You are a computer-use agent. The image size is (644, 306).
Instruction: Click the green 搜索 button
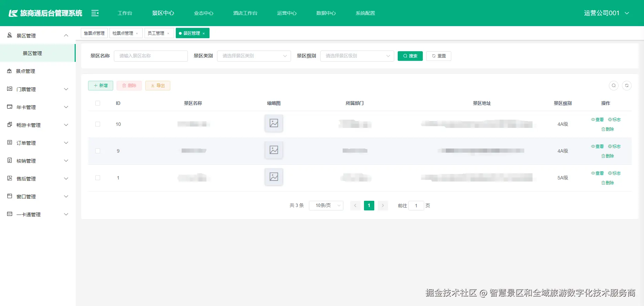[x=410, y=56]
